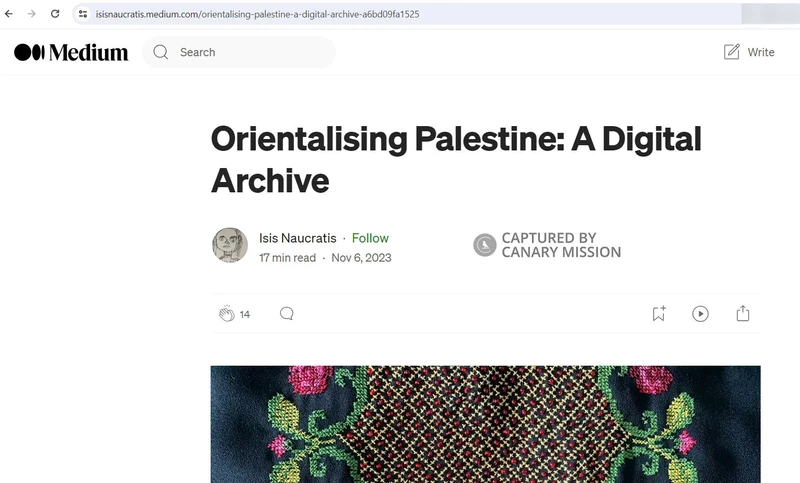Share this story via share icon
The image size is (800, 483).
tap(743, 314)
